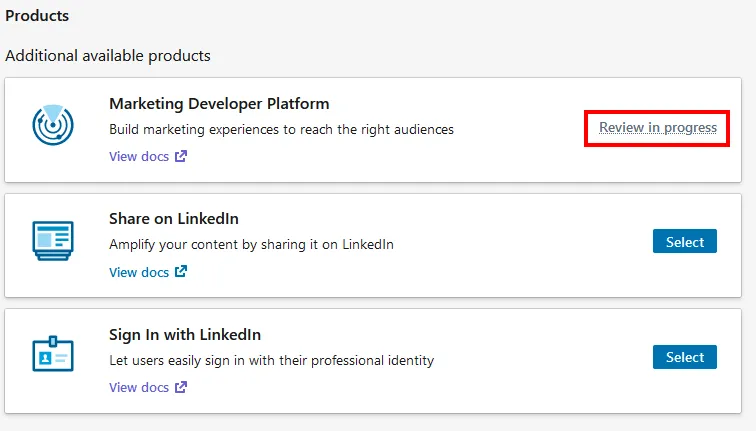Click the Products section heading
The image size is (756, 431).
(37, 16)
